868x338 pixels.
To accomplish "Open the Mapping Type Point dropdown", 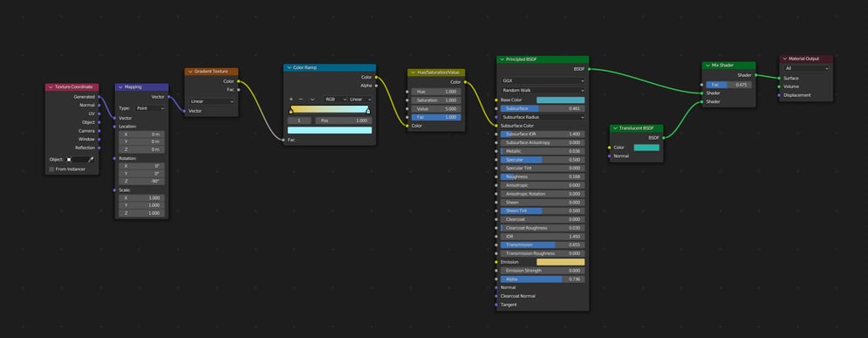I will 150,108.
